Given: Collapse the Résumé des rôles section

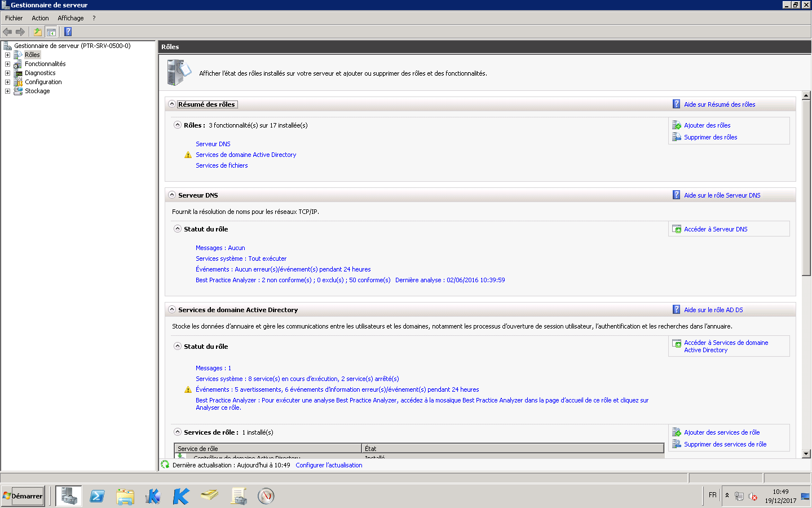Looking at the screenshot, I should [x=172, y=104].
